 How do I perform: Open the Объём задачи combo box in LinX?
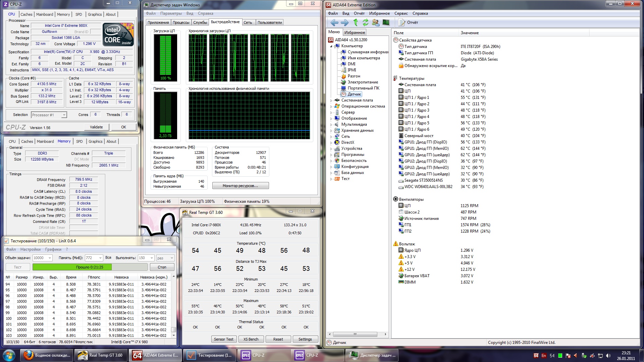(42, 258)
